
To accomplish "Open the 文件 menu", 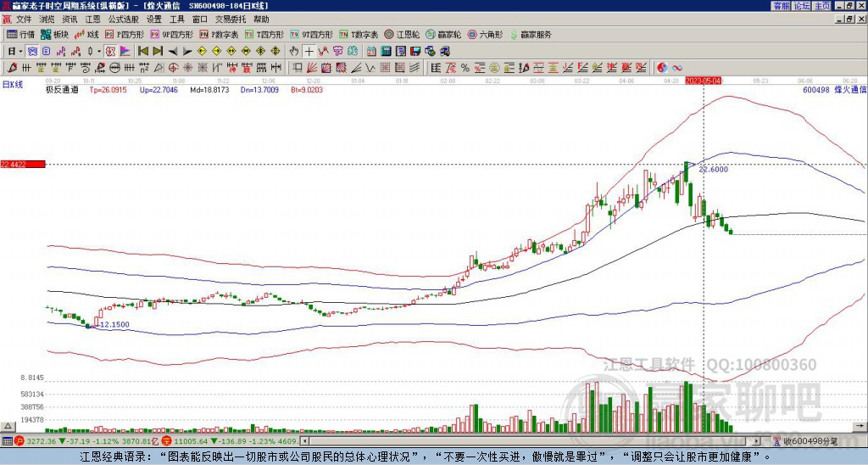I will click(x=24, y=20).
